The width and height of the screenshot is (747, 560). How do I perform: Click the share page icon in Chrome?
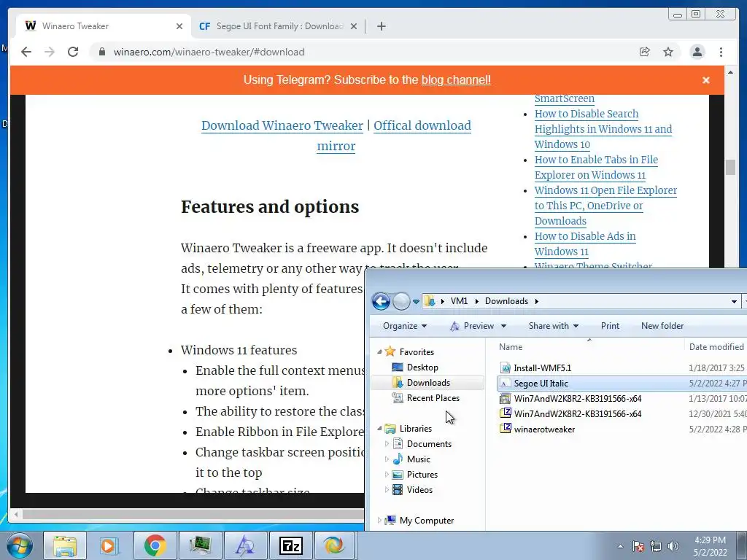tap(645, 52)
